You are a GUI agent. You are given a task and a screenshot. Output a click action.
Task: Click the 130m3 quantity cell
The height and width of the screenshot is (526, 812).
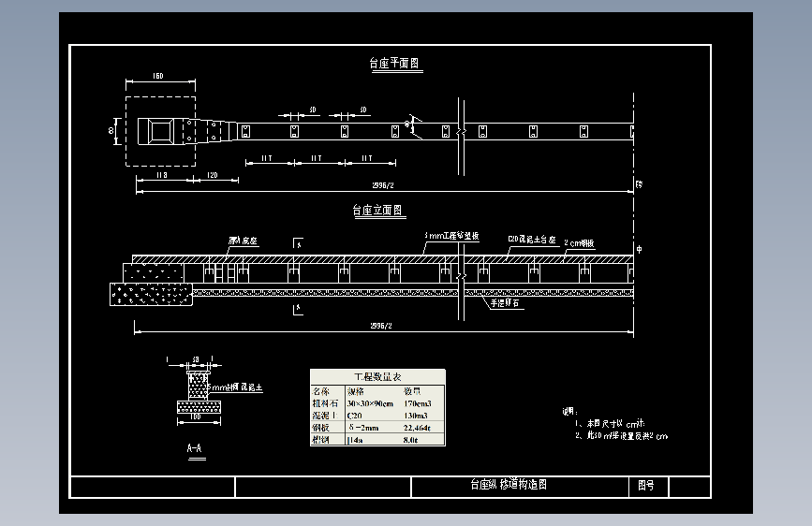point(416,416)
